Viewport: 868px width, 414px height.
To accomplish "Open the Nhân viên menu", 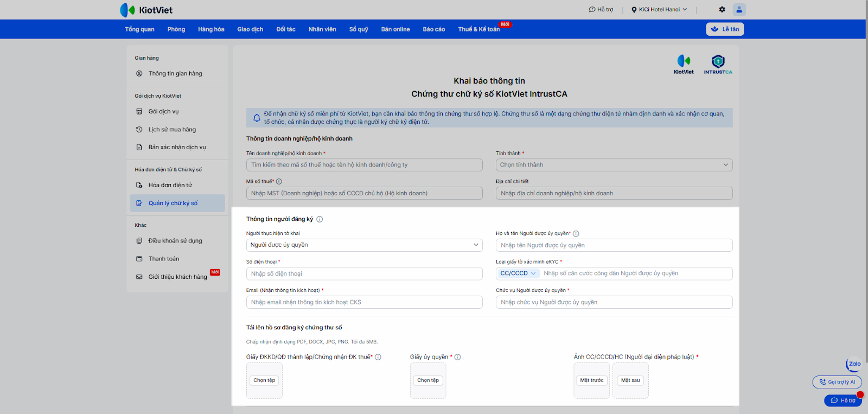I will click(322, 29).
